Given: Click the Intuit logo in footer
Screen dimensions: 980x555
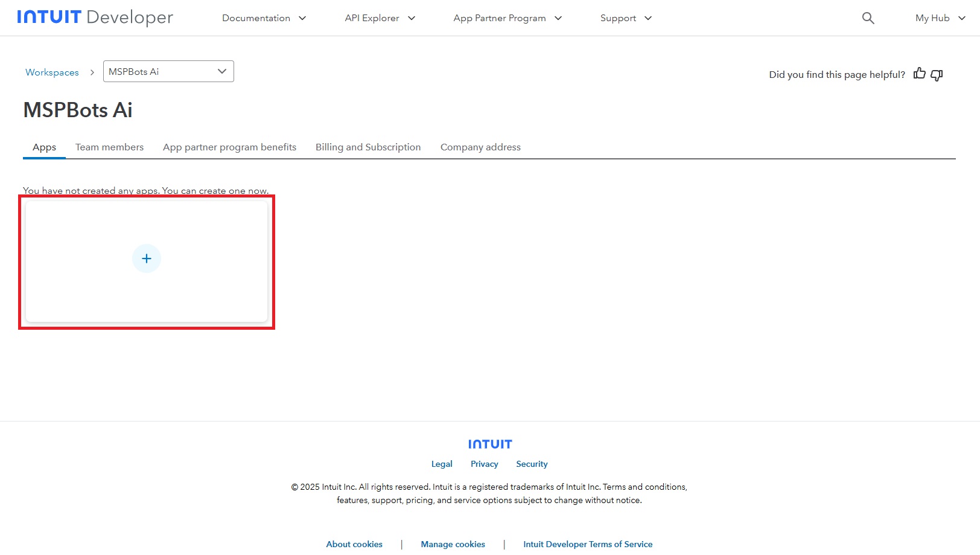Looking at the screenshot, I should (490, 444).
